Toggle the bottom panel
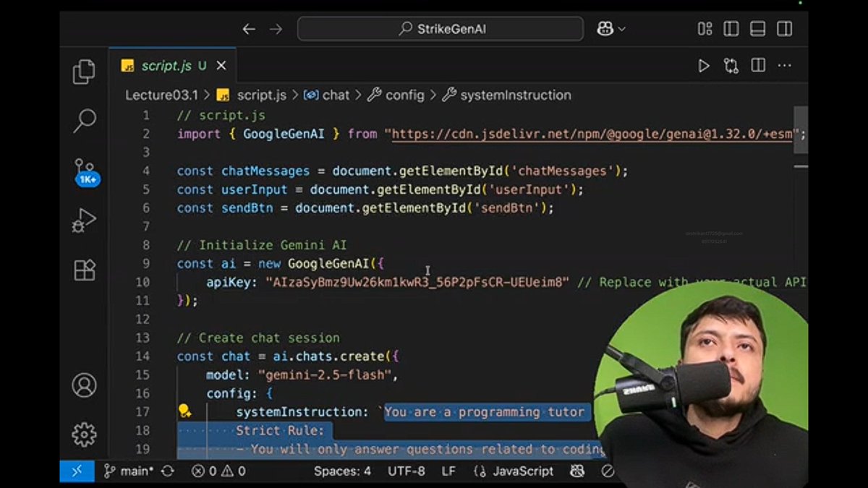 [757, 29]
